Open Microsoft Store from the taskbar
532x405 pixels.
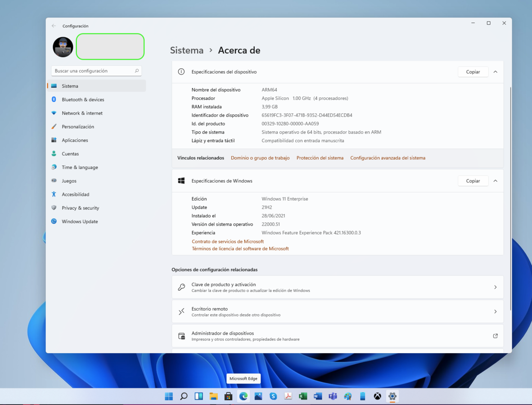[x=228, y=396]
